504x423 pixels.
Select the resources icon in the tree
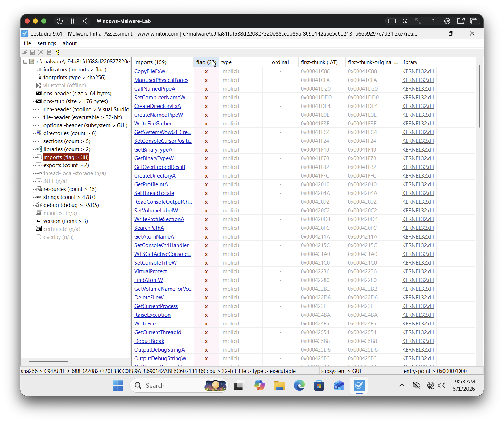pyautogui.click(x=39, y=189)
